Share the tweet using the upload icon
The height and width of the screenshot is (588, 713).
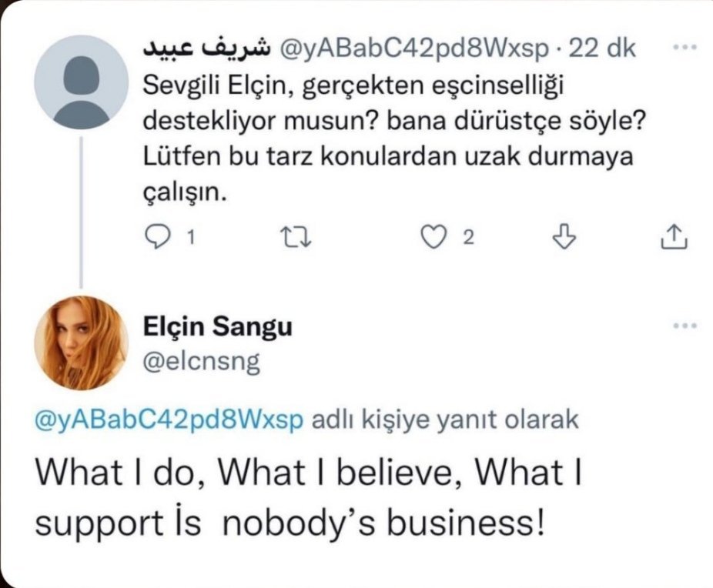(x=674, y=238)
